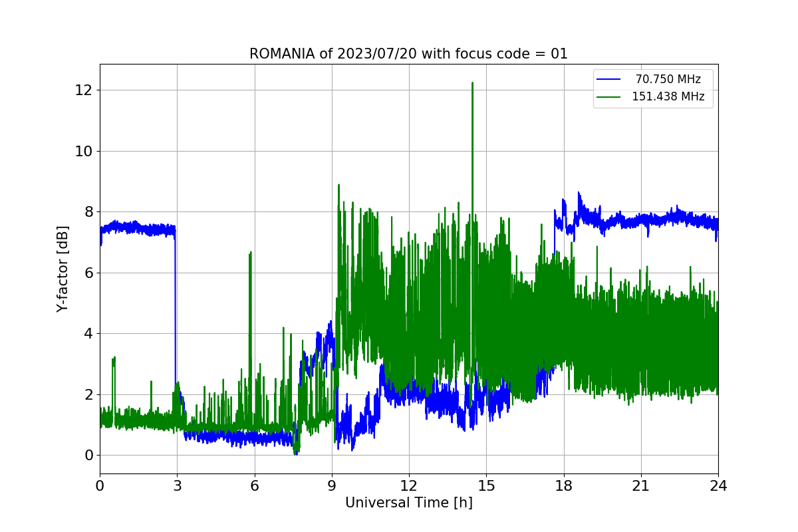This screenshot has width=798, height=532.
Task: Click the green spike near 6 h
Action: pos(250,254)
